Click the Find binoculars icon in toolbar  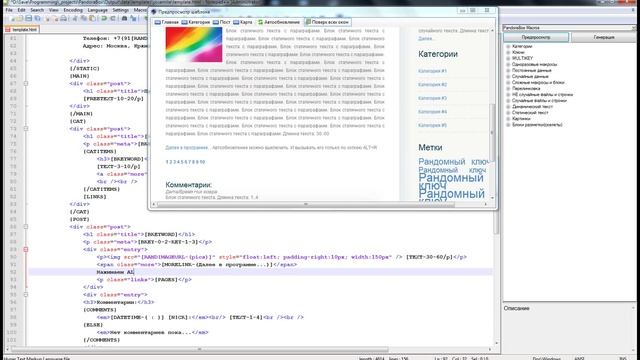(124, 18)
